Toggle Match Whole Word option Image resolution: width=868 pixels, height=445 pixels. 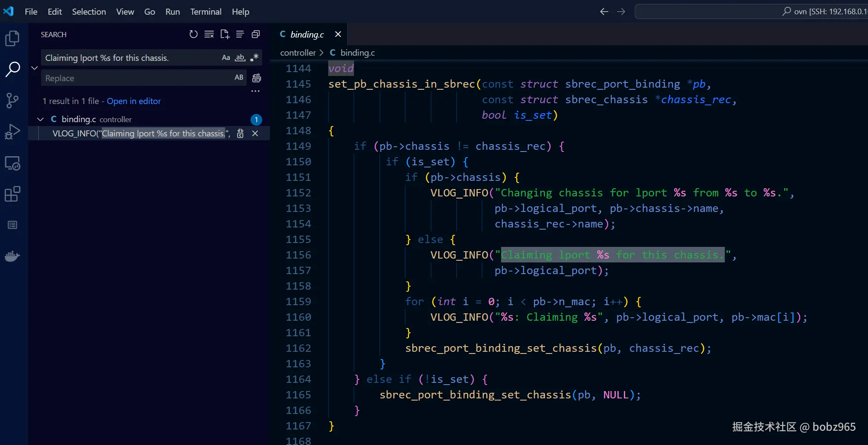point(240,58)
